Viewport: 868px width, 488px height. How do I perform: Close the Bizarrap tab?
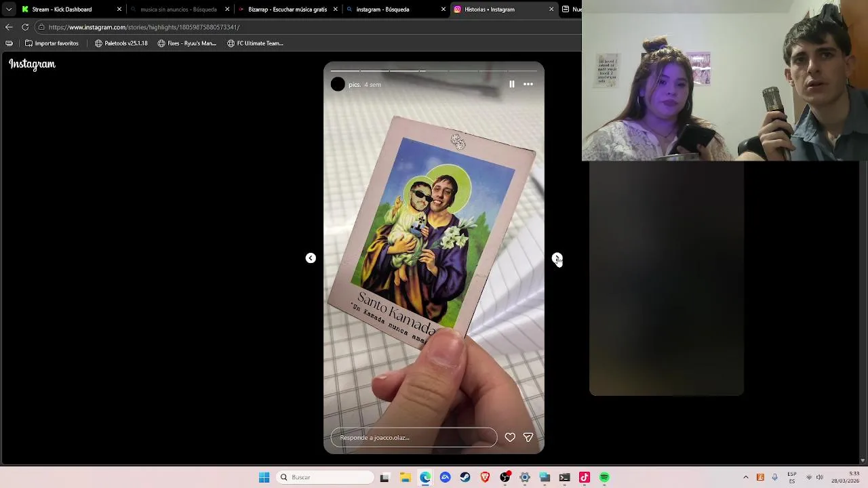335,9
